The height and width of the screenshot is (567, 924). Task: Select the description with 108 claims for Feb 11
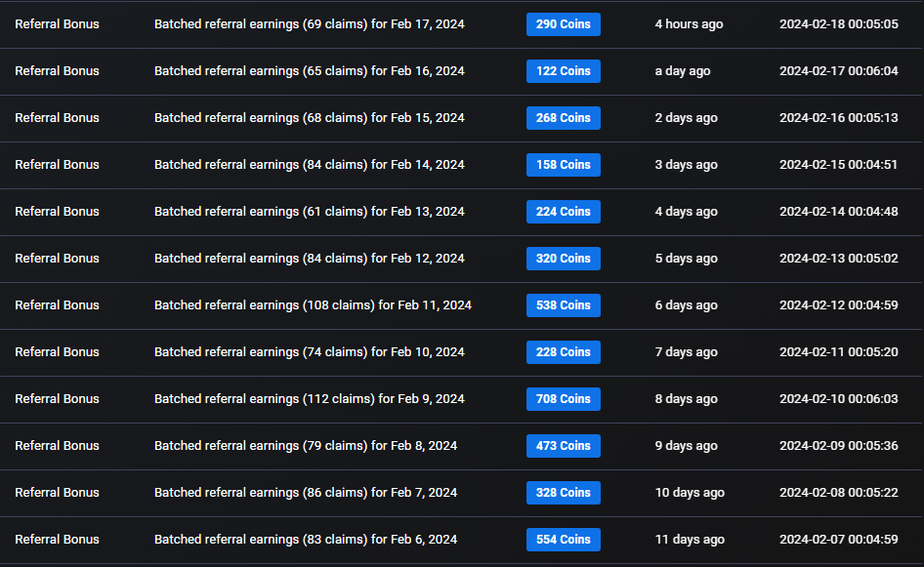tap(313, 305)
